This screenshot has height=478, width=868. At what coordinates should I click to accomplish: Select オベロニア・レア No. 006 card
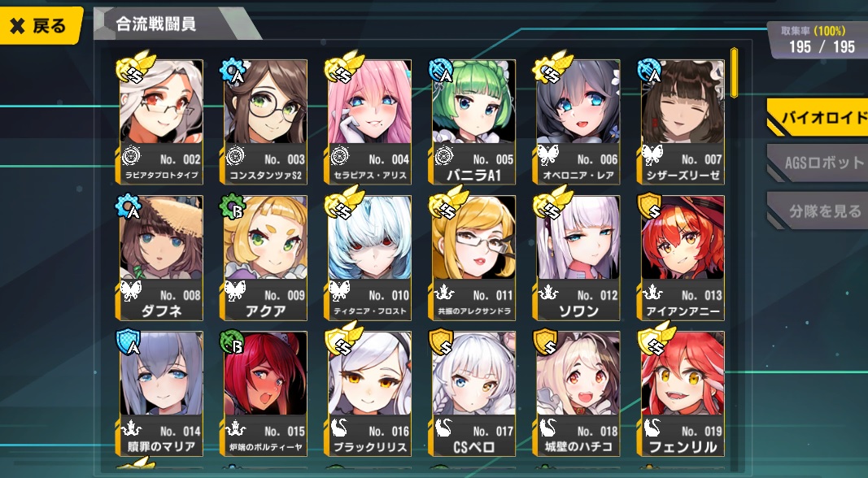pos(578,122)
